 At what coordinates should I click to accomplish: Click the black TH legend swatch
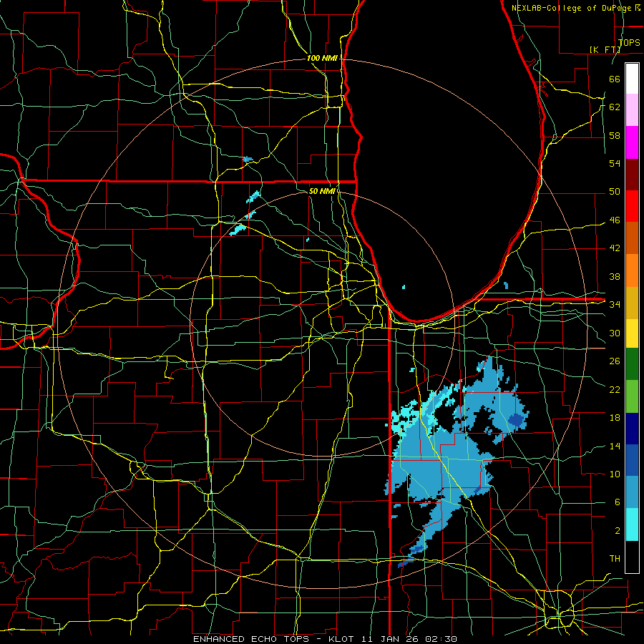[632, 557]
